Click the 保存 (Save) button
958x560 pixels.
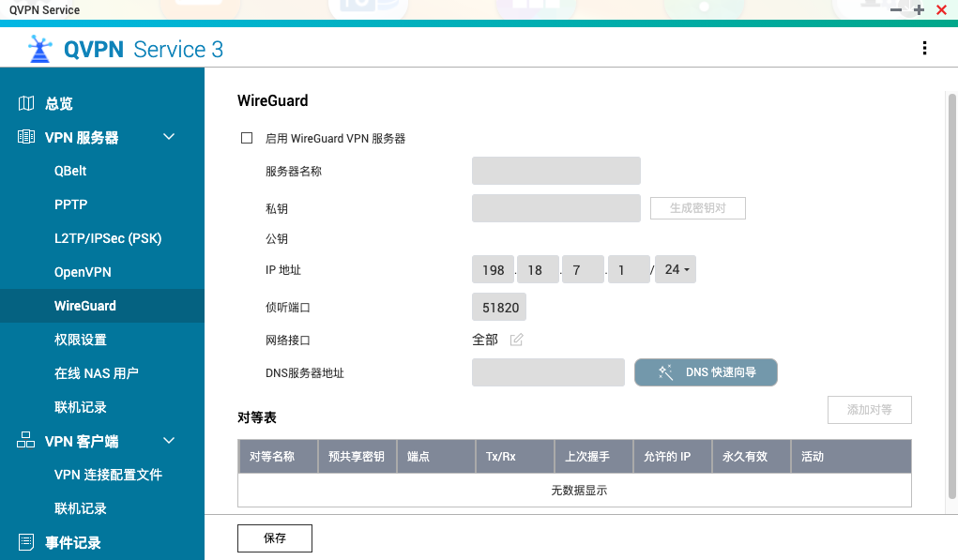point(274,537)
